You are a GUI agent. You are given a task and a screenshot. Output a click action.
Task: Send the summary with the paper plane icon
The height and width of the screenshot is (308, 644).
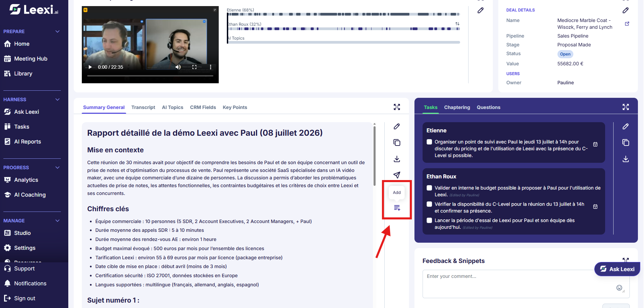pyautogui.click(x=397, y=175)
